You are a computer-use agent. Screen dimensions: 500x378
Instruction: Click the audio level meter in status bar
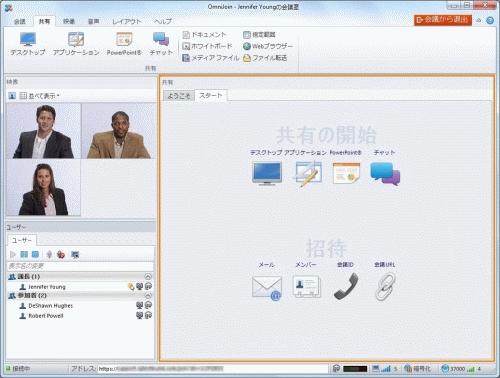tap(355, 369)
